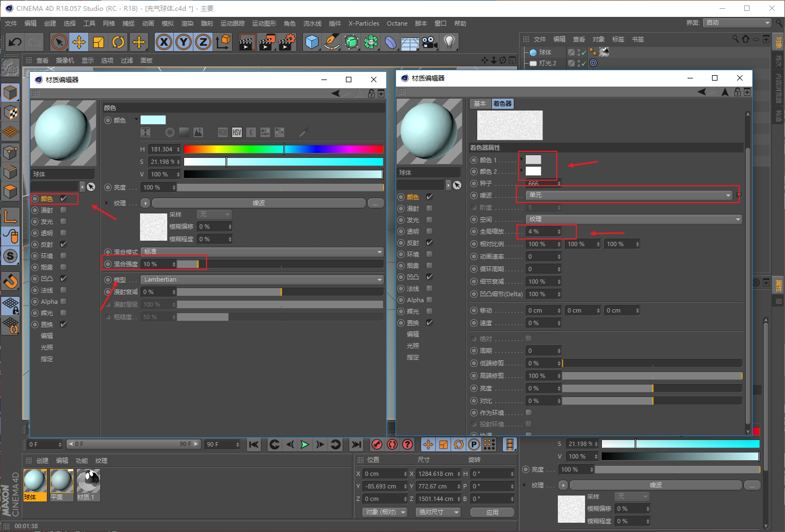Enable 透明 channel in left material editor
The height and width of the screenshot is (532, 785).
tap(63, 233)
